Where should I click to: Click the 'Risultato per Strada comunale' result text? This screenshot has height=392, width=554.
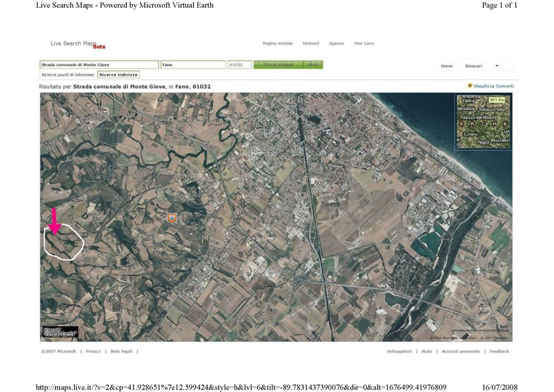tap(125, 86)
